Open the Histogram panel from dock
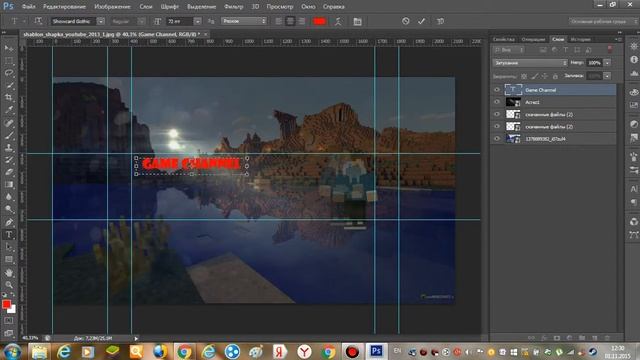Viewport: 640px width, 360px height. [x=633, y=73]
